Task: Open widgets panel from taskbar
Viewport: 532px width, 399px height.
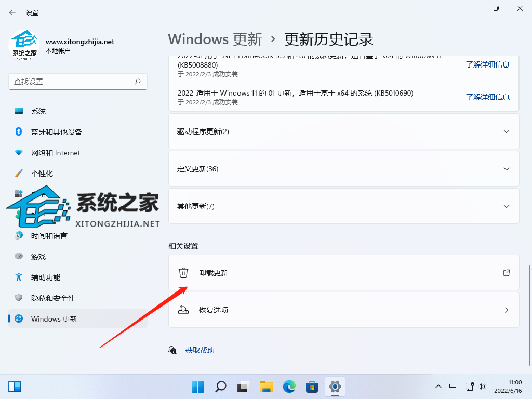Action: coord(15,387)
